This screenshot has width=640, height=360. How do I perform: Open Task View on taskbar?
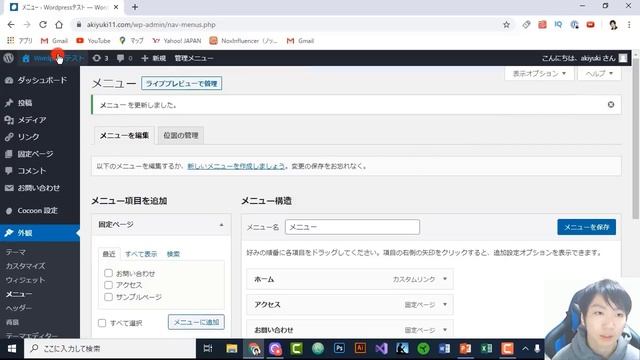(208, 349)
